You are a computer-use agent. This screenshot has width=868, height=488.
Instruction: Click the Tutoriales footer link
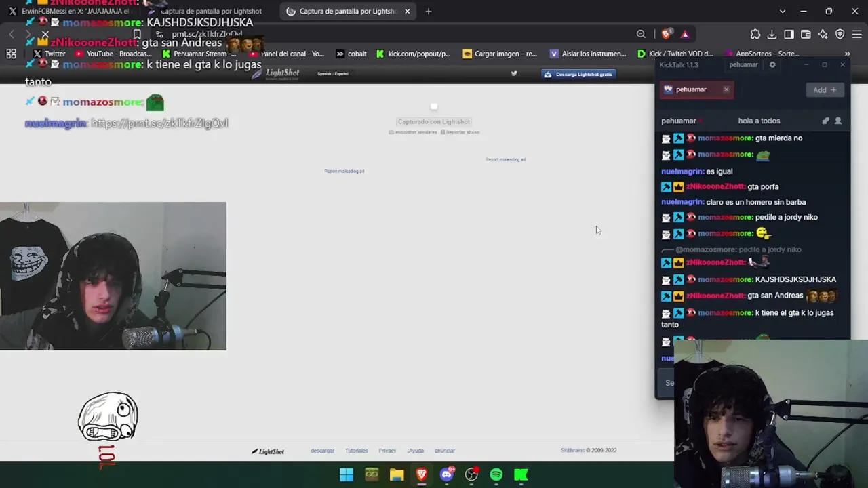(x=356, y=451)
